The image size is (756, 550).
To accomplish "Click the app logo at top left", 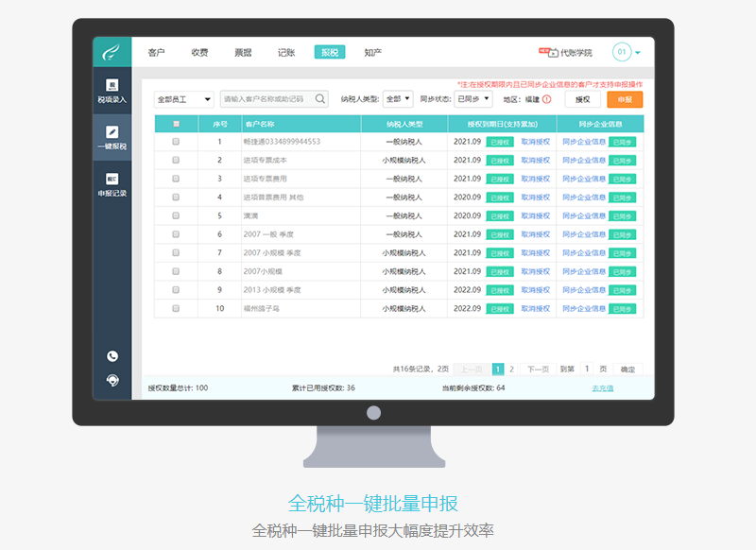I will click(x=112, y=53).
